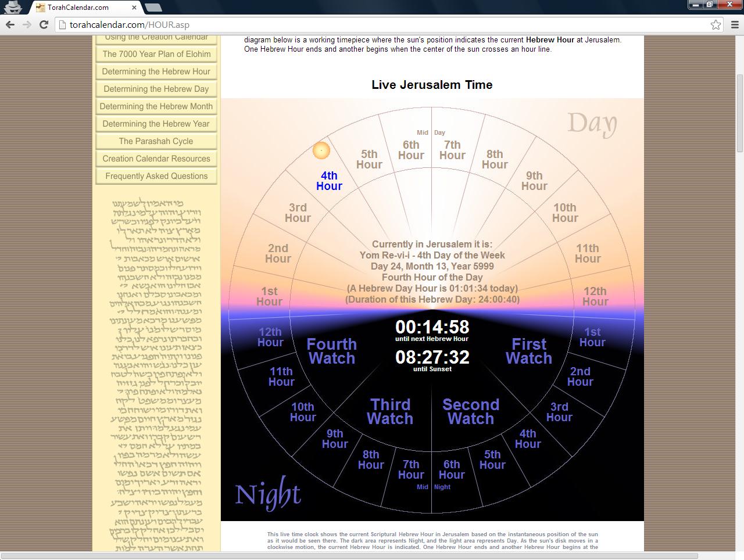744x560 pixels.
Task: Go to Determining the Hebrew Day
Action: click(156, 89)
